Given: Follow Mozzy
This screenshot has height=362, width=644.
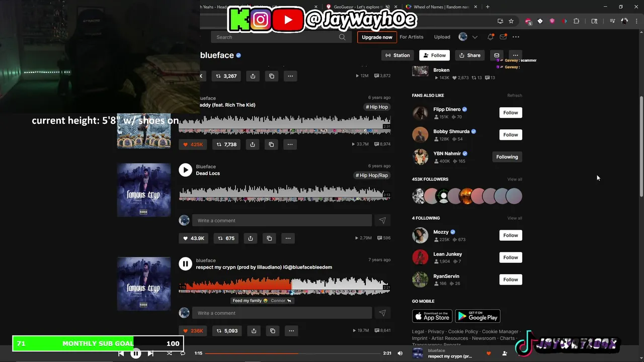Looking at the screenshot, I should tap(511, 235).
